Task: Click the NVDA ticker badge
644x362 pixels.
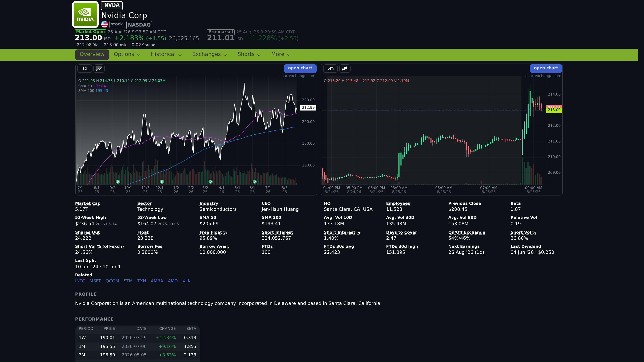Action: 112,5
